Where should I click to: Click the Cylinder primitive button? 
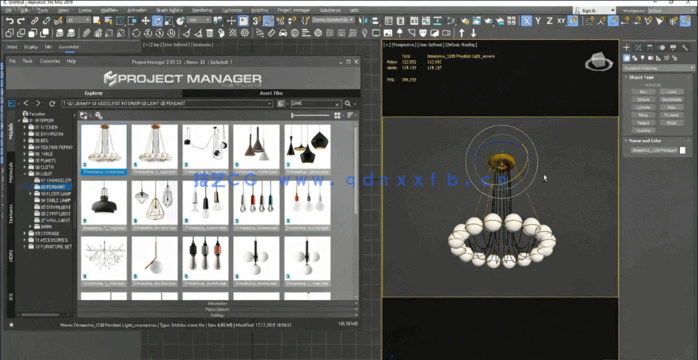(643, 107)
